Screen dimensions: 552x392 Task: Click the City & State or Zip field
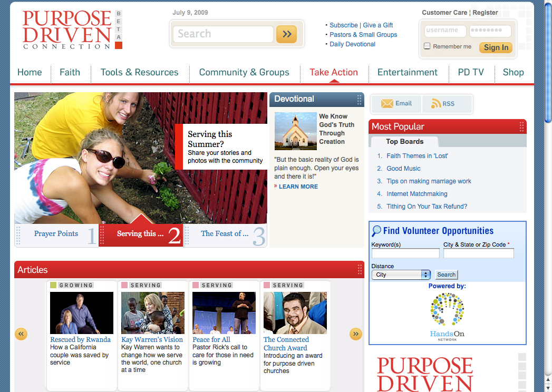(x=478, y=253)
